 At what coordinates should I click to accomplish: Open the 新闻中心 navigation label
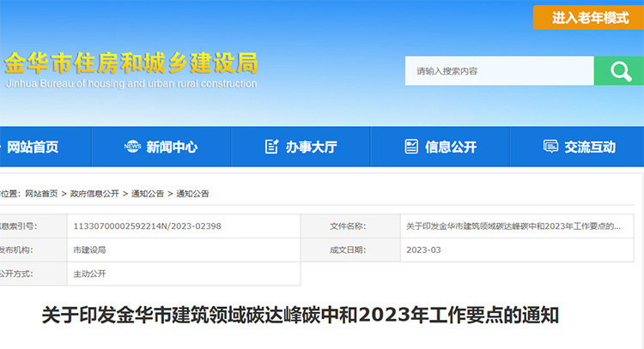pyautogui.click(x=172, y=147)
